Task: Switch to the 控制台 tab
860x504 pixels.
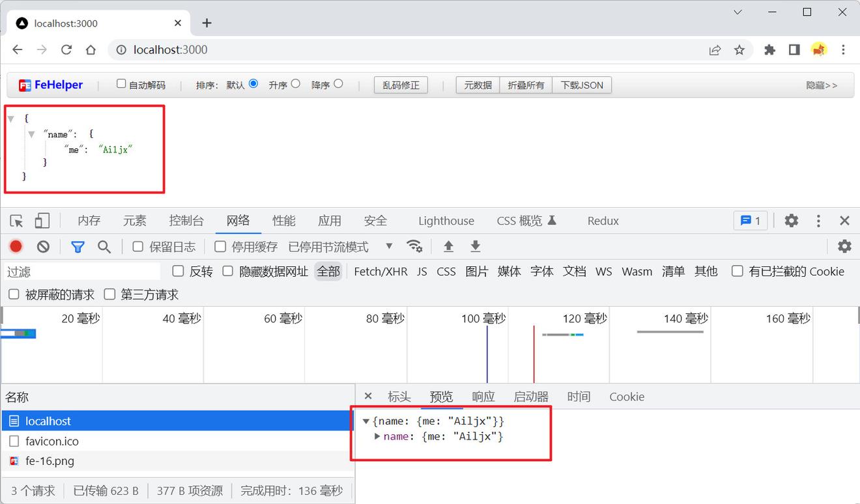Action: [x=186, y=221]
